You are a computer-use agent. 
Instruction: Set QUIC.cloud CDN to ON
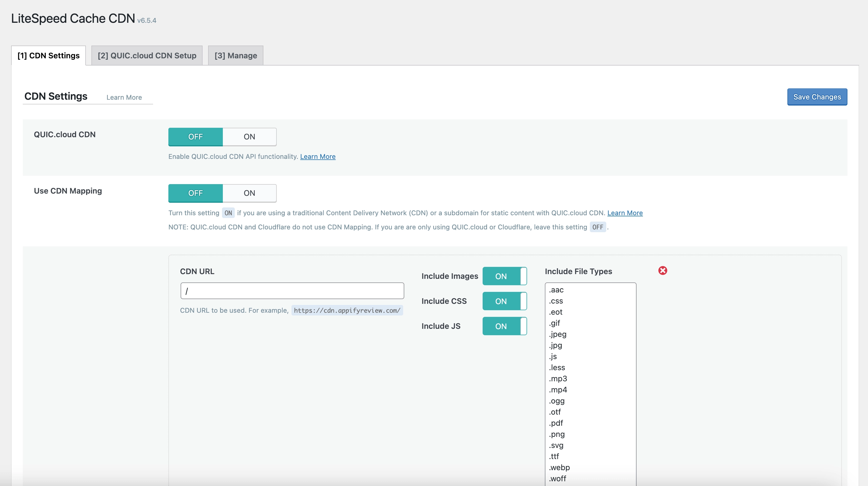point(249,137)
